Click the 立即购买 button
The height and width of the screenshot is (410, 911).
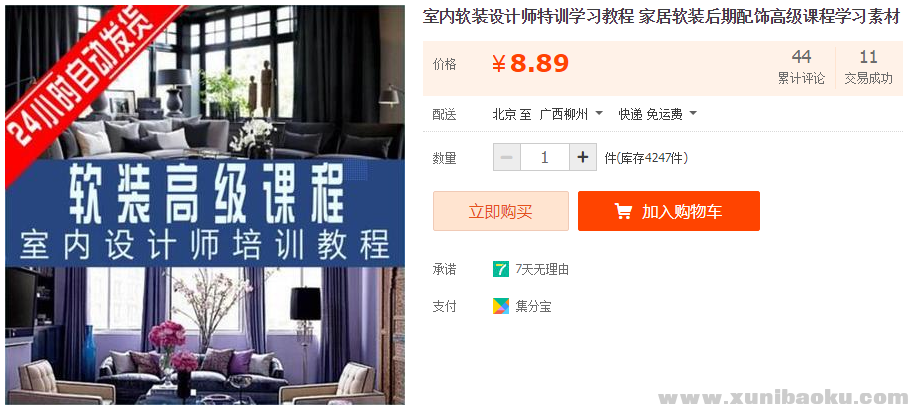(501, 211)
